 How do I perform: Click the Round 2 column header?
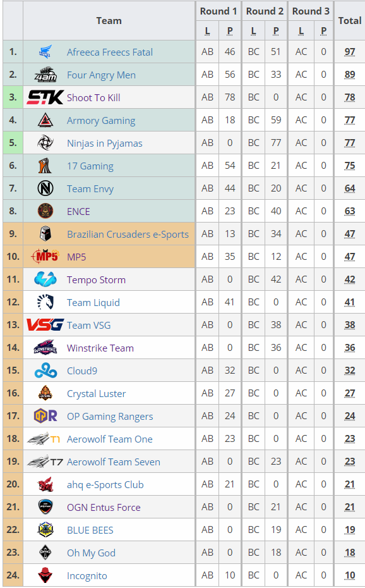click(x=265, y=11)
